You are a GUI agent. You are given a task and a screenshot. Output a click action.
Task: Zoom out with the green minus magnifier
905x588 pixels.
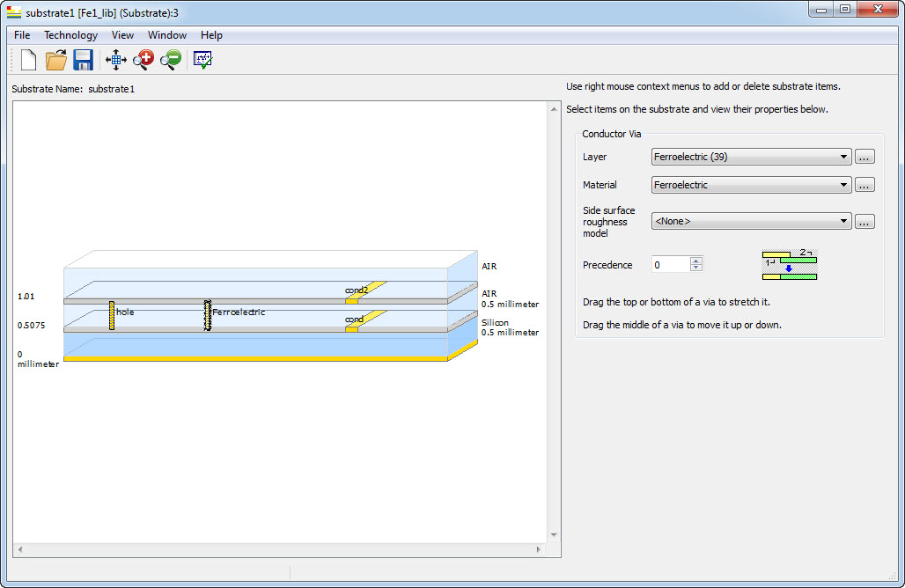tap(170, 60)
